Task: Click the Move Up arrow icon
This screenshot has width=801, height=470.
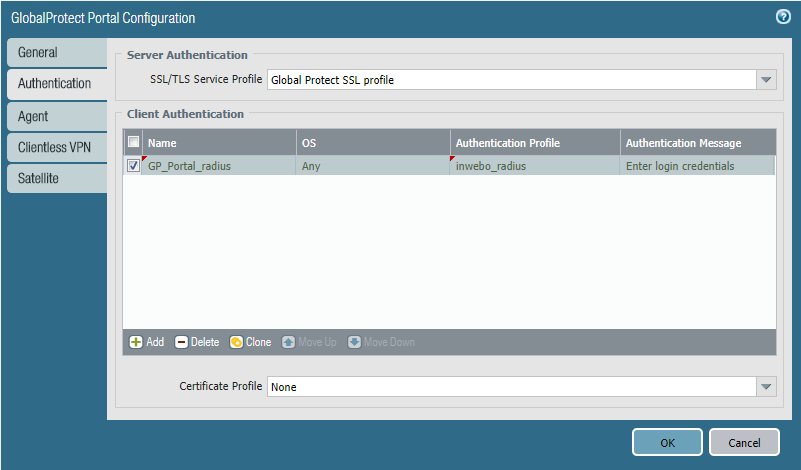Action: coord(289,342)
